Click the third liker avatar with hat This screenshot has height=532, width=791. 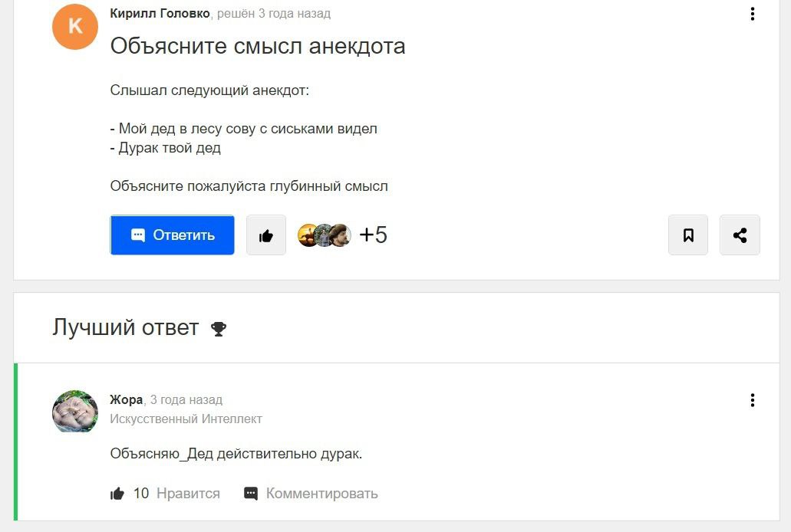click(x=341, y=235)
